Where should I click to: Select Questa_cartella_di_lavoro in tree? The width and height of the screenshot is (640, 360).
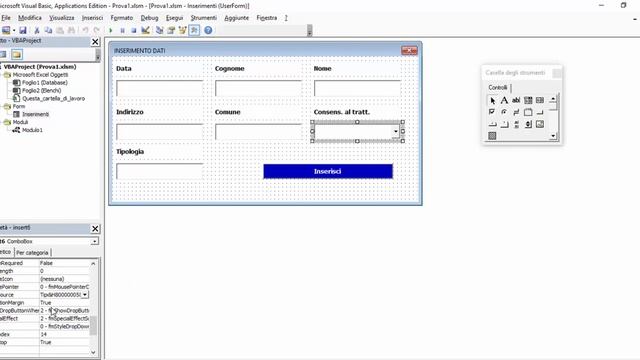[53, 98]
